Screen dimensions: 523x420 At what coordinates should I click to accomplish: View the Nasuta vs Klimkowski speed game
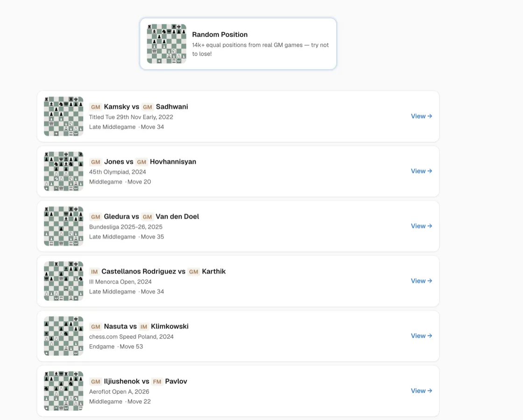pos(421,335)
